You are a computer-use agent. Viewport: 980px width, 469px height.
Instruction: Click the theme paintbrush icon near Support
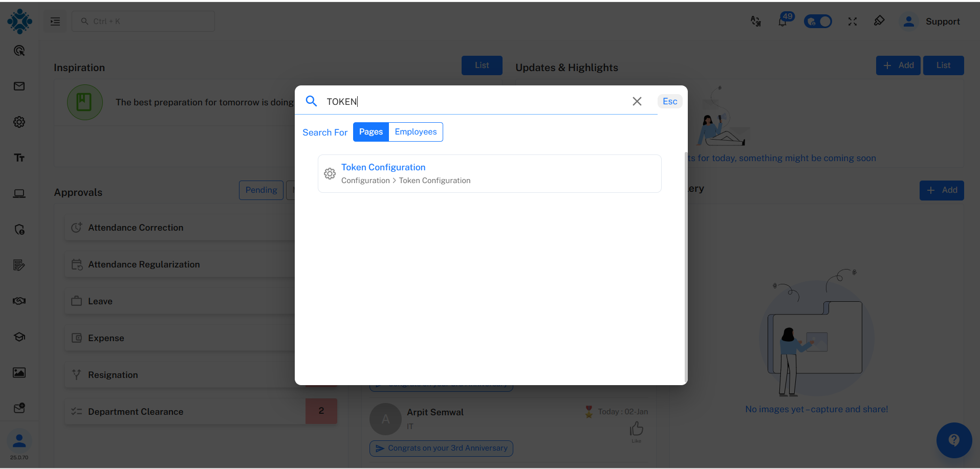pyautogui.click(x=880, y=21)
